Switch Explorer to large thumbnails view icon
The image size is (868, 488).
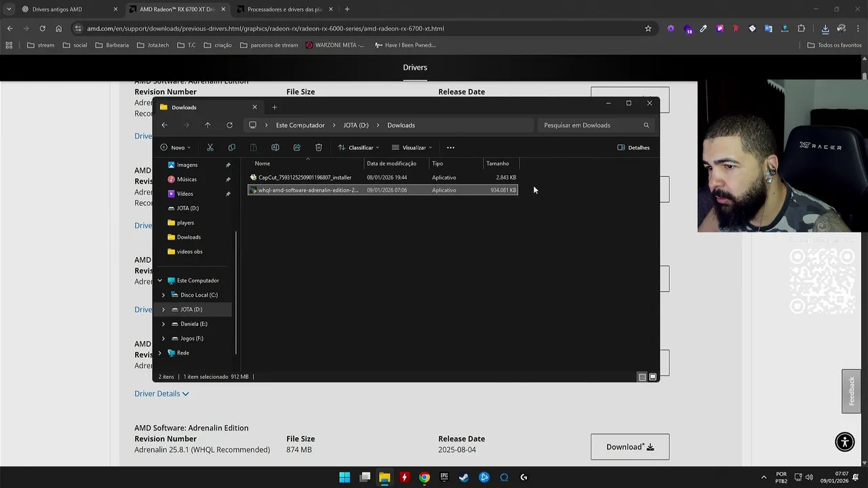coord(653,377)
